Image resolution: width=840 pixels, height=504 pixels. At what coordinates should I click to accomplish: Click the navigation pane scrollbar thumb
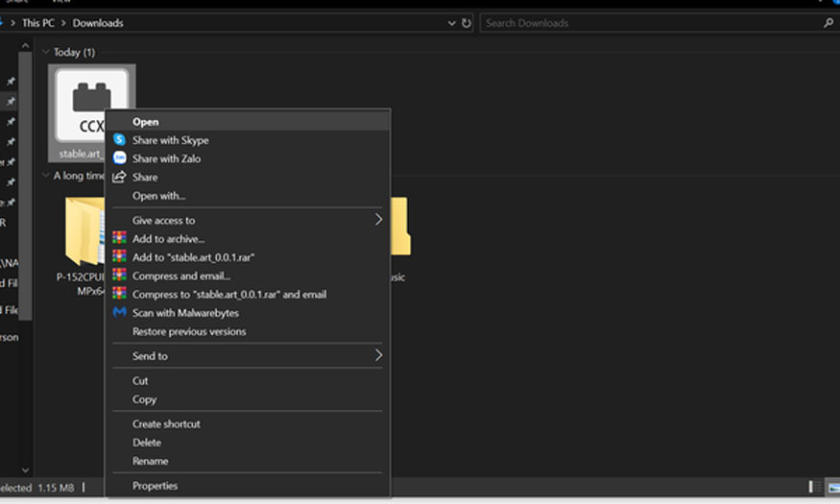(25, 185)
